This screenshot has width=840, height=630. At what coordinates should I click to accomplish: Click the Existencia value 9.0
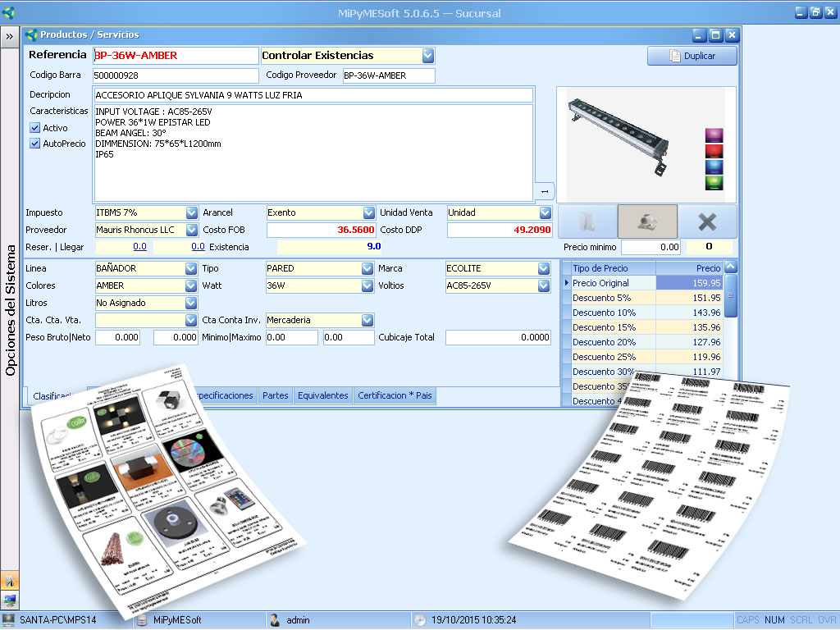[374, 246]
